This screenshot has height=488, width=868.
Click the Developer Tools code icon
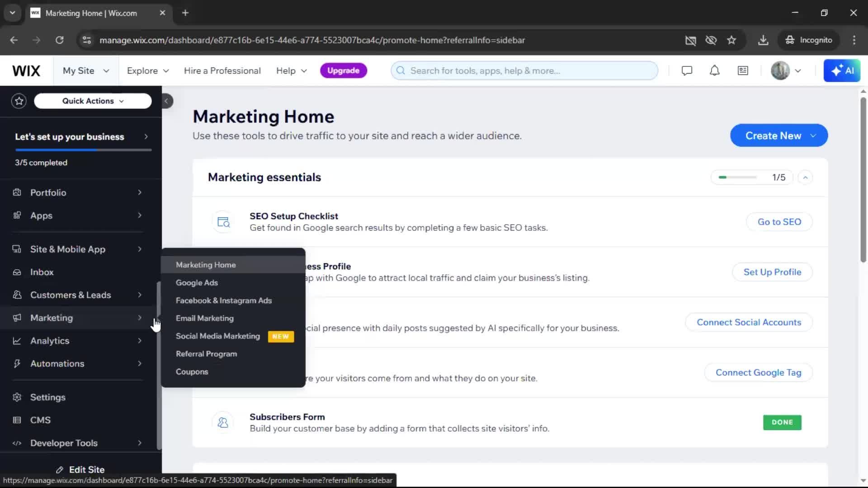pos(17,443)
